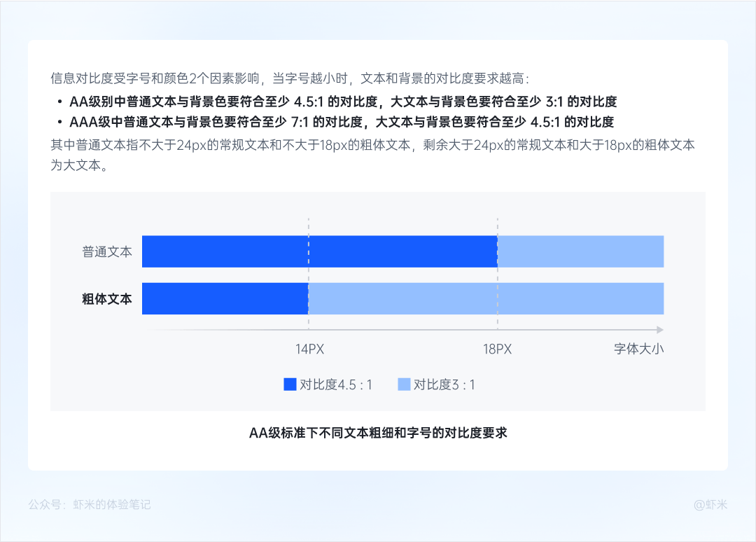Click the 对比度3 : 1 legend text

click(444, 385)
